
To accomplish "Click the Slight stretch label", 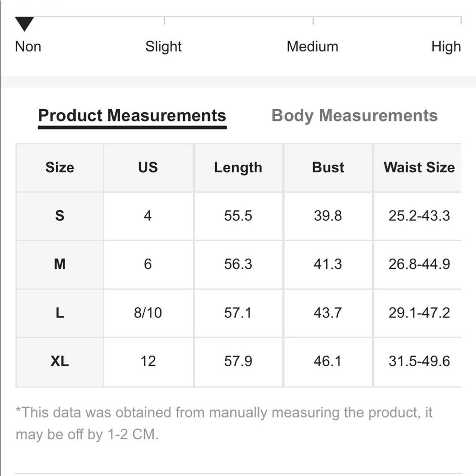I will [163, 47].
